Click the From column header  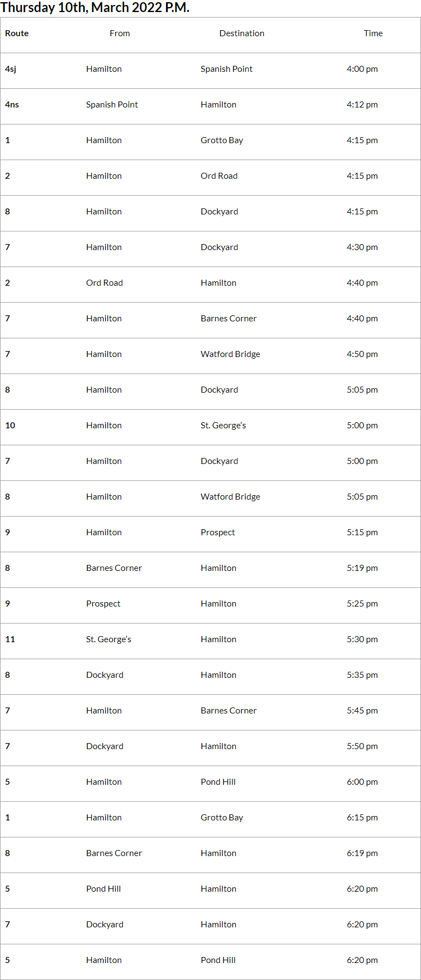click(120, 33)
